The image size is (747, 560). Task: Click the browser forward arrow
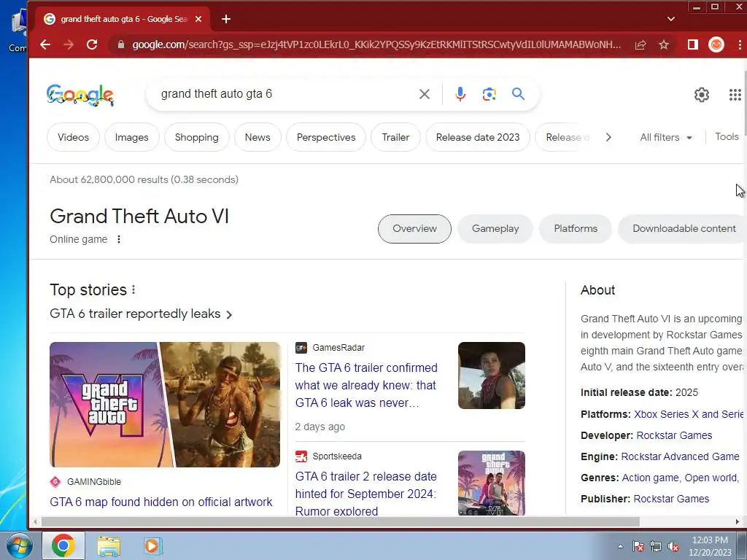click(x=69, y=44)
